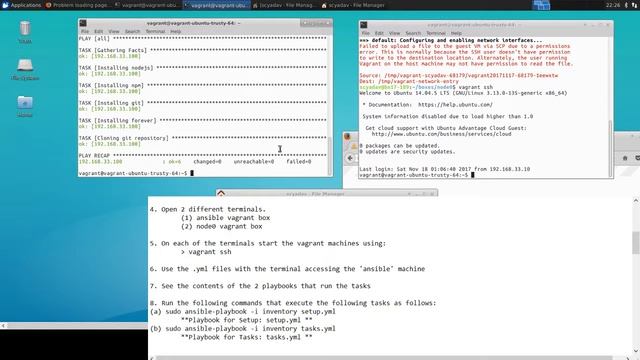Click the 22:26 clock in the panel
This screenshot has height=360, width=640.
tap(613, 5)
